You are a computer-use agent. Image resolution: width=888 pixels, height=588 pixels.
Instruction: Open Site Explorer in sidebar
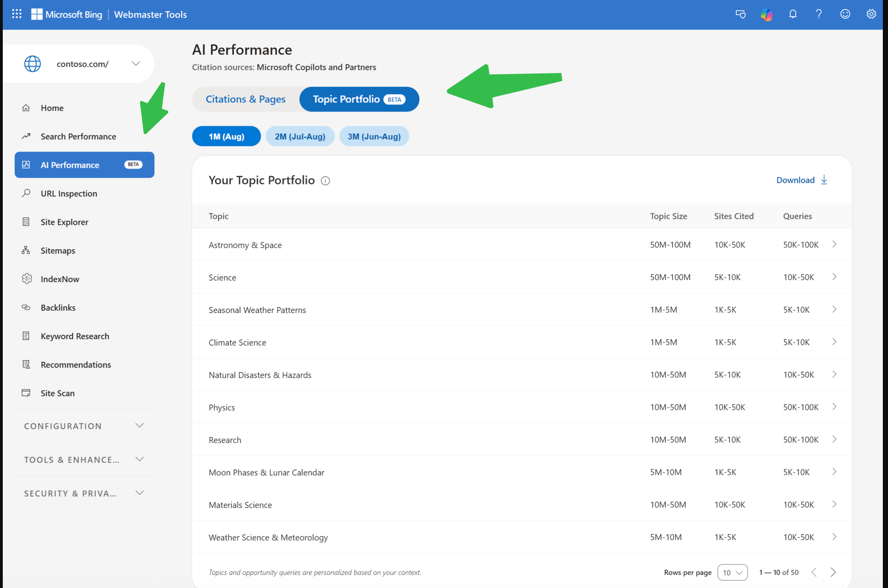click(84, 222)
